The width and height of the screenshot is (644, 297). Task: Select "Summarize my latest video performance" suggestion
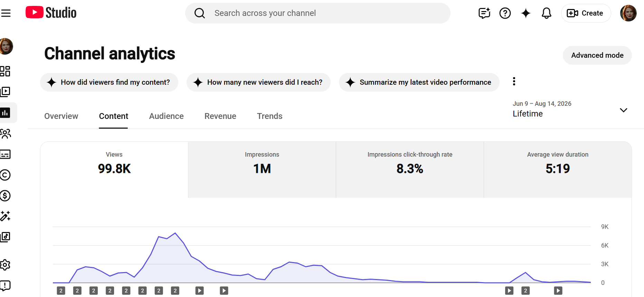(419, 82)
